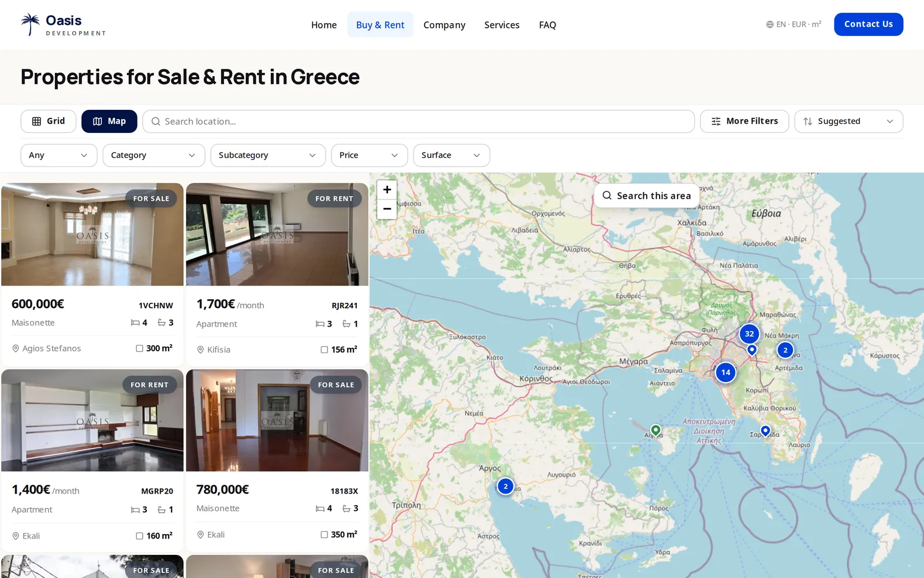The height and width of the screenshot is (578, 924).
Task: Go to the Home menu item
Action: 324,25
